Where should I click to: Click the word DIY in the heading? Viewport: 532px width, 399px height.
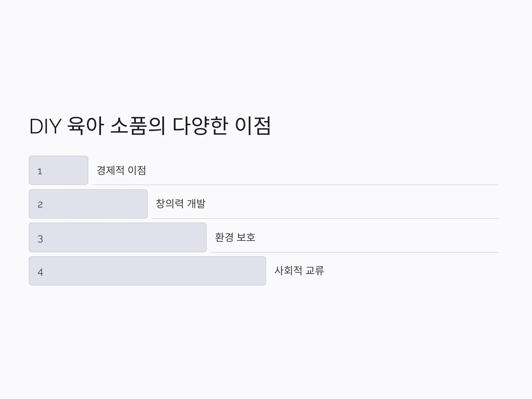(45, 126)
